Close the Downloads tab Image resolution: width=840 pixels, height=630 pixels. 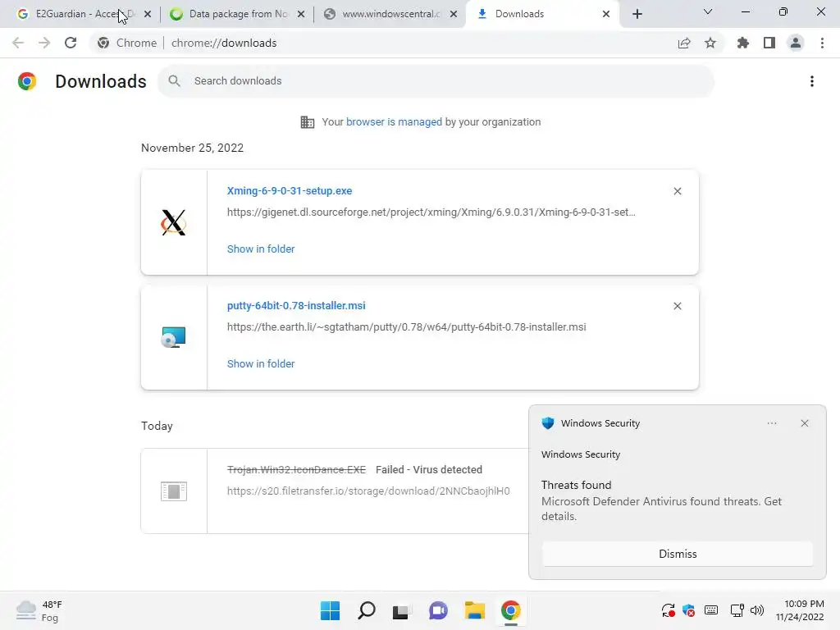point(606,15)
